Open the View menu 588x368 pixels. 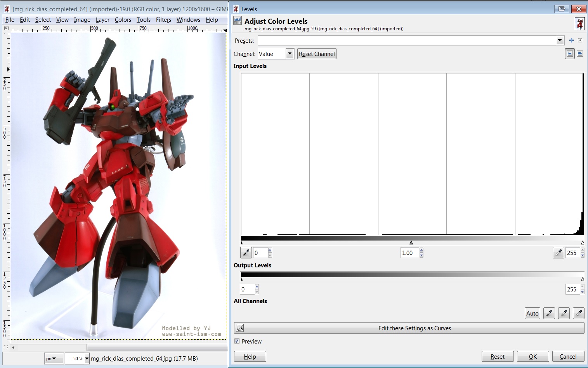point(62,20)
